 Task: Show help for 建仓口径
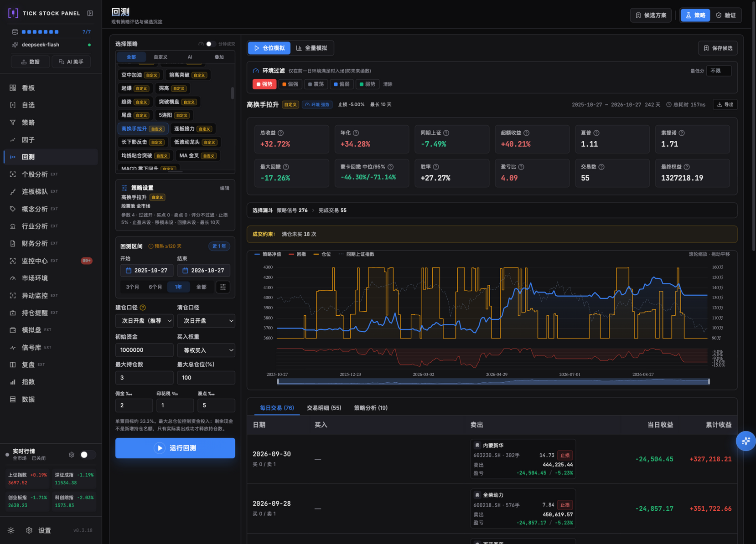(x=143, y=308)
